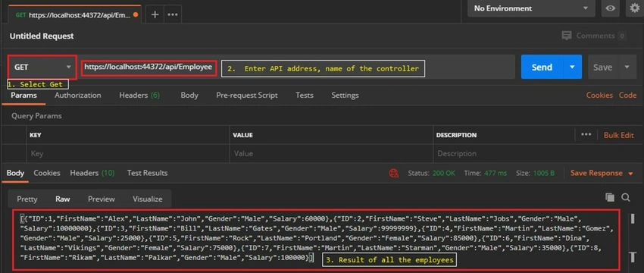Expand the Save button arrow options

(627, 67)
